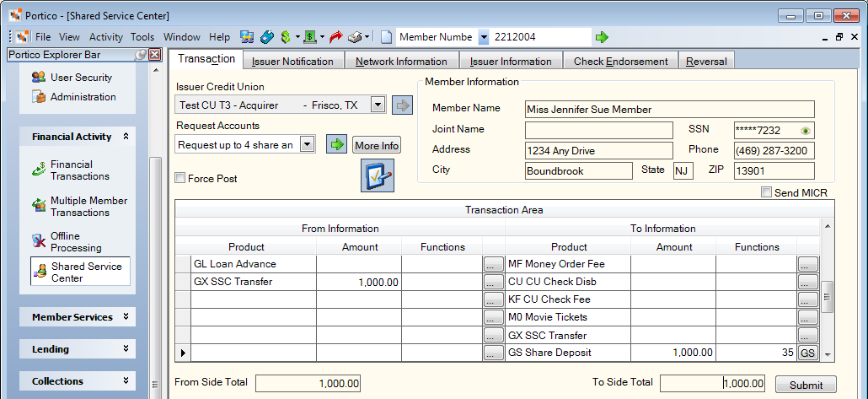The height and width of the screenshot is (399, 868).
Task: Switch to the Network Information tab
Action: (x=401, y=62)
